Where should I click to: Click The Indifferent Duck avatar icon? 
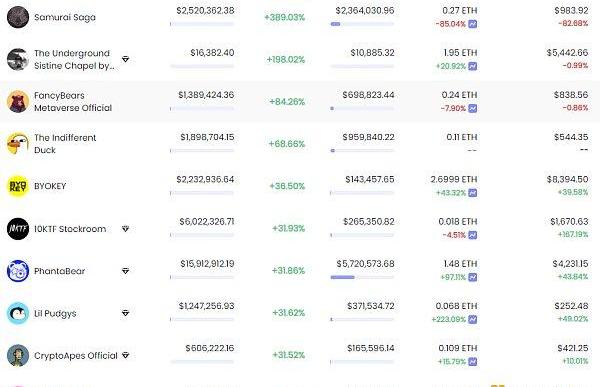(x=18, y=144)
